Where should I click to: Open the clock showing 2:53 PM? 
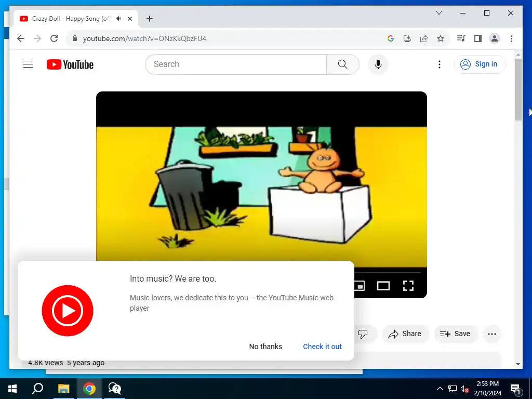pyautogui.click(x=487, y=389)
